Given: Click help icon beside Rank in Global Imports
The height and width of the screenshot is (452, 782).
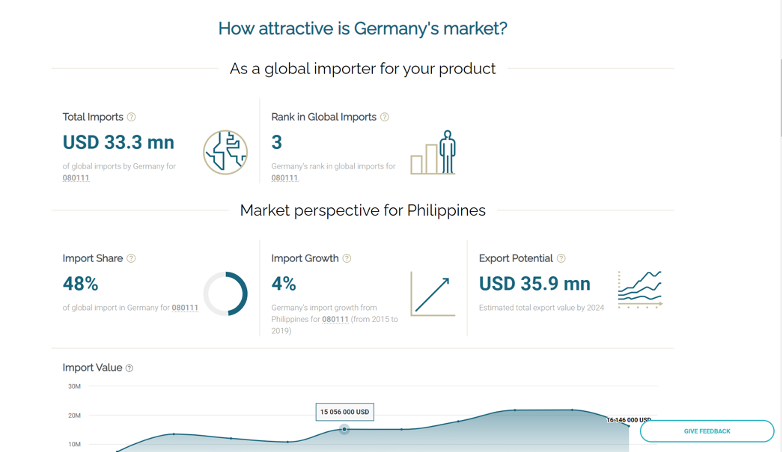Looking at the screenshot, I should point(385,117).
